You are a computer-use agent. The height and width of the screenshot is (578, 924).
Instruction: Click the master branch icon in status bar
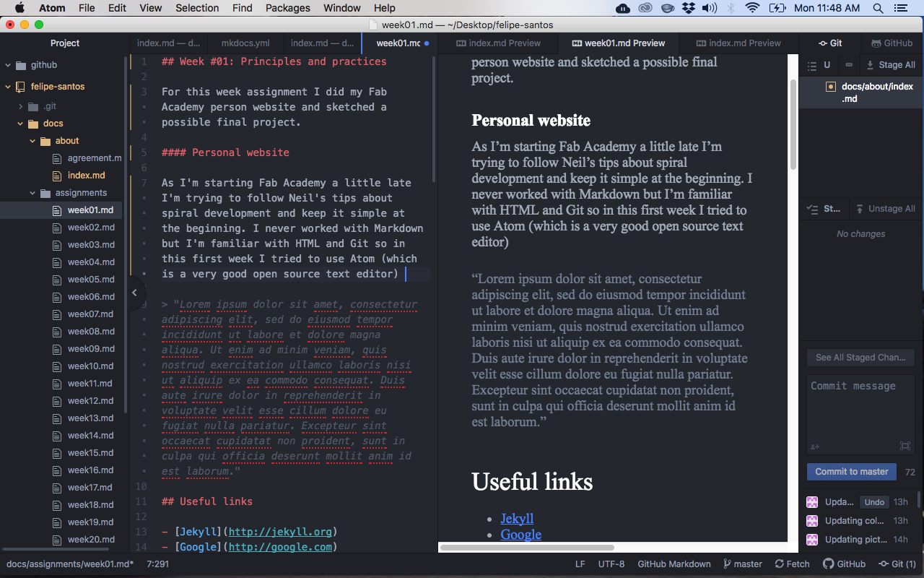click(727, 564)
